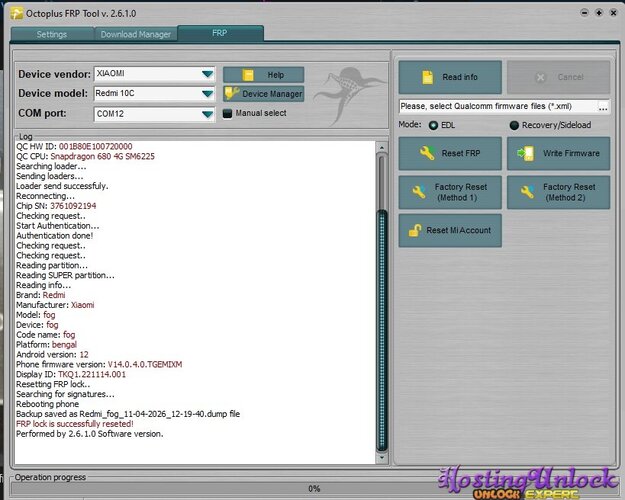The image size is (625, 500).
Task: Click the firmware file browse ellipsis button
Action: [603, 106]
